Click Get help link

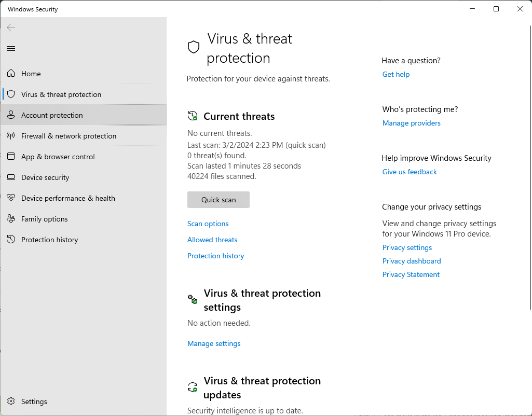click(396, 74)
